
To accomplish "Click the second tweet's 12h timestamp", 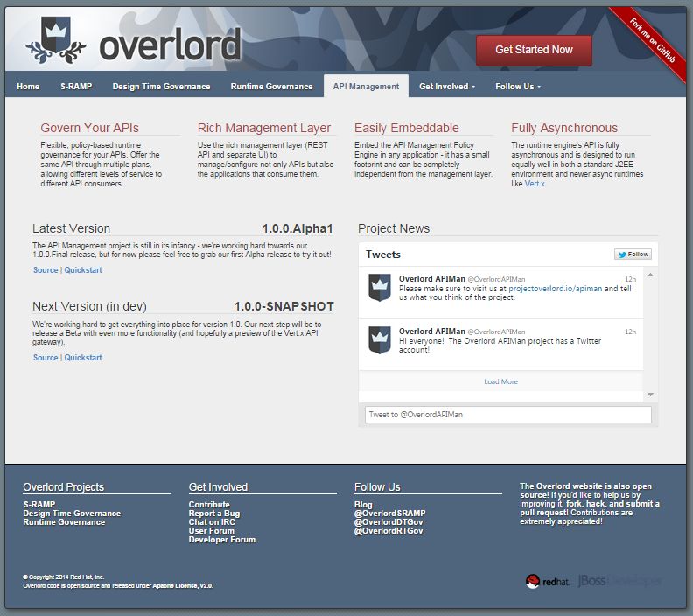I will point(630,332).
